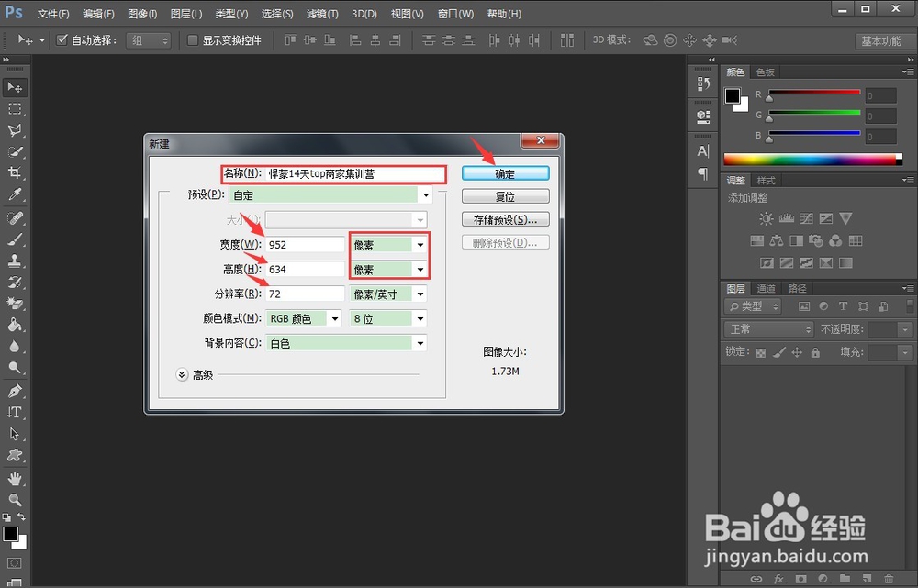Screen dimensions: 918x588
Task: Open the 窗口(W) menu
Action: 455,14
